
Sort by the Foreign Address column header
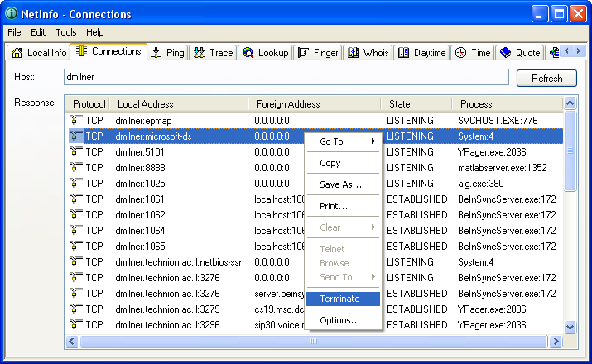coord(288,104)
